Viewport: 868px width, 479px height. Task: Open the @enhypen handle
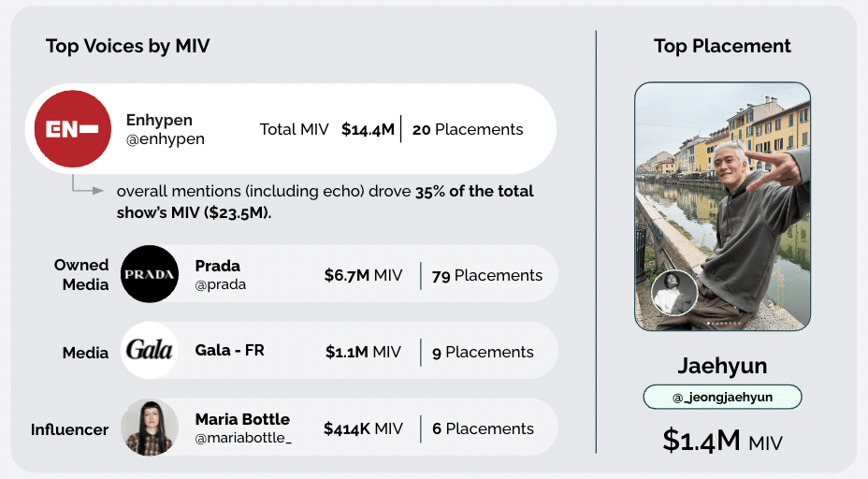click(x=166, y=139)
